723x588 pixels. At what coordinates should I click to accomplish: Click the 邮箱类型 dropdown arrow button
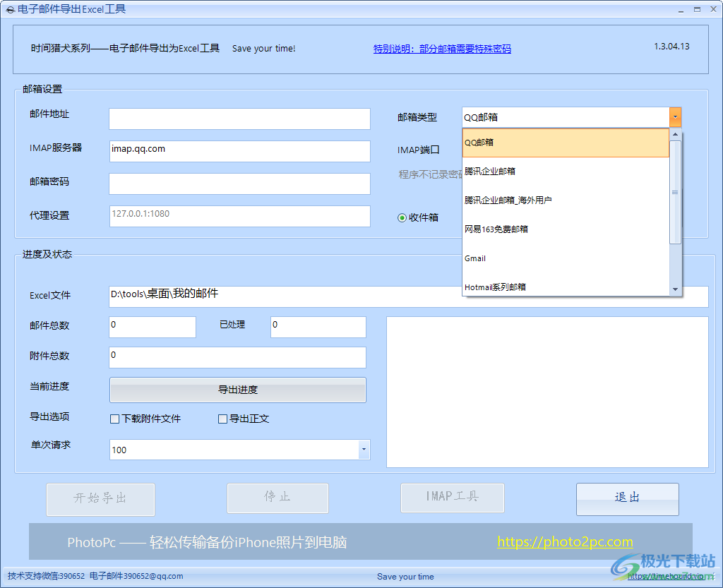[x=676, y=117]
